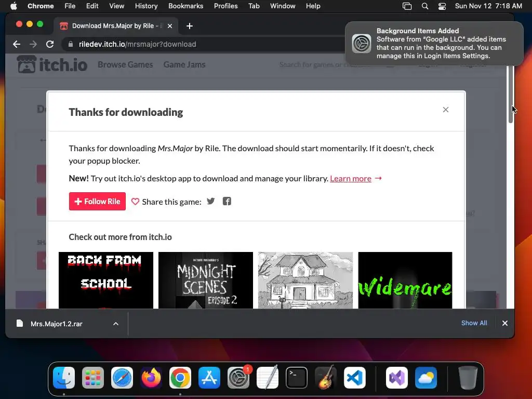532x399 pixels.
Task: Open the Widemare game thumbnail
Action: (405, 280)
